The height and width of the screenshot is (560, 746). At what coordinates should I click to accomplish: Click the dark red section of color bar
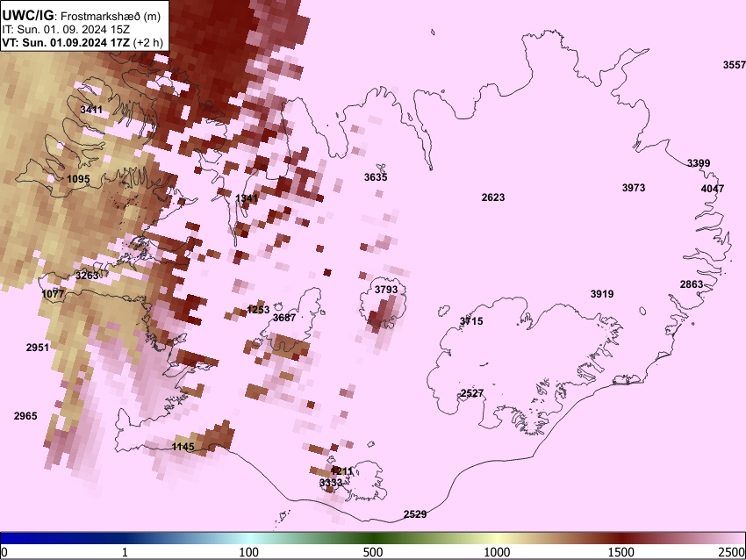(621, 539)
